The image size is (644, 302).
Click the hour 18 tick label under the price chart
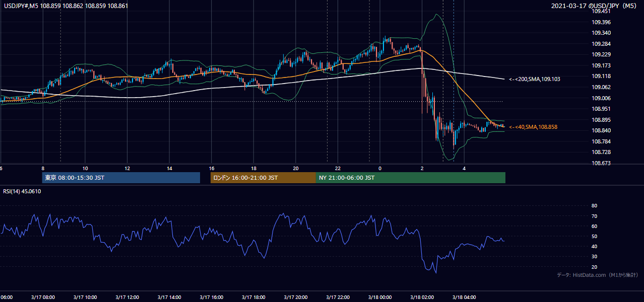coord(253,169)
